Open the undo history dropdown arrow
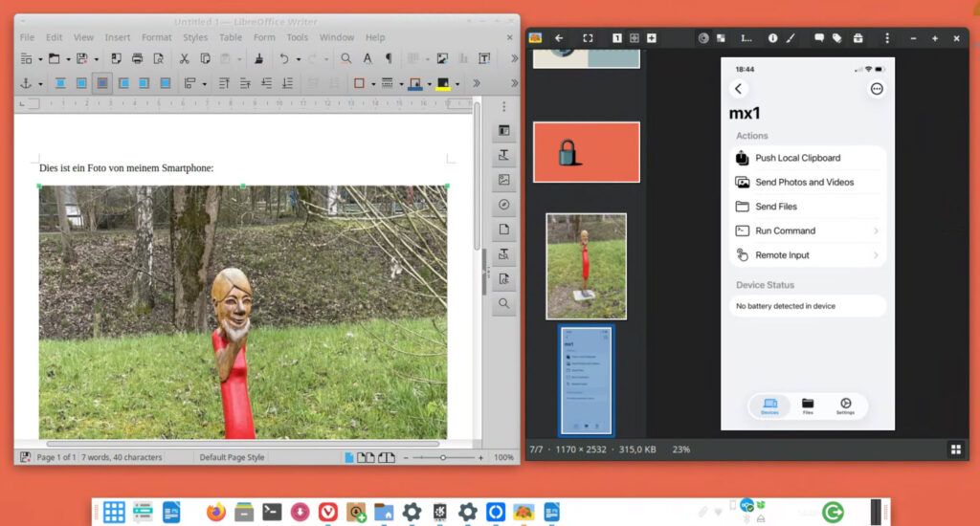This screenshot has width=980, height=526. pos(298,59)
